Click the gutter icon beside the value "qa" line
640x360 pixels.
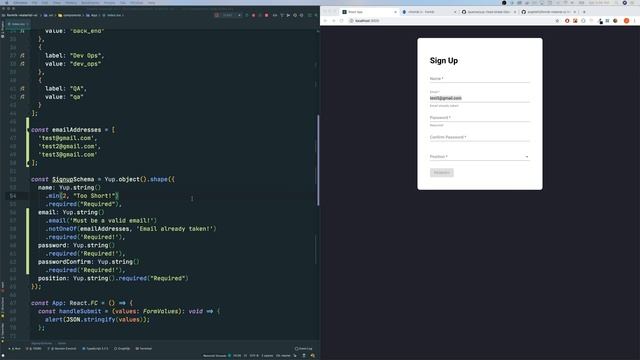point(22,97)
